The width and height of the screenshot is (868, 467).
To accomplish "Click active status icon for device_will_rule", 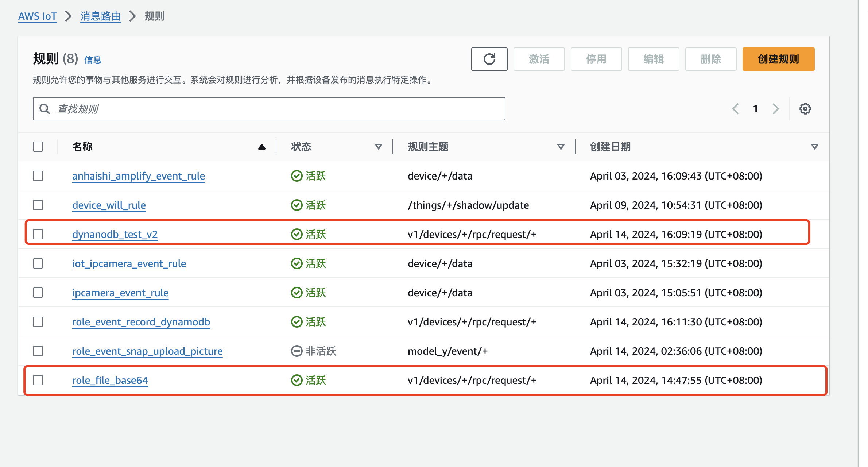I will click(297, 205).
